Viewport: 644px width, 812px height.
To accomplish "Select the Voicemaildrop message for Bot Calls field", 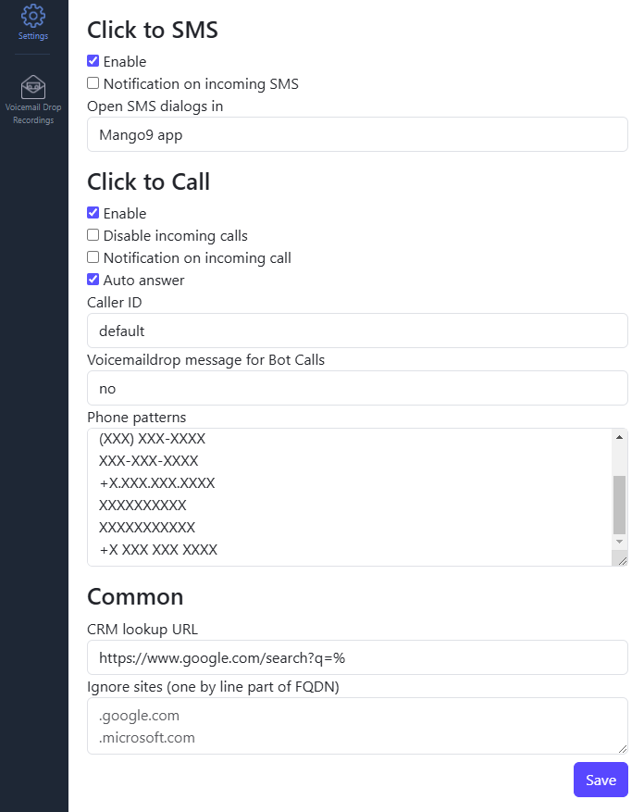I will tap(357, 387).
